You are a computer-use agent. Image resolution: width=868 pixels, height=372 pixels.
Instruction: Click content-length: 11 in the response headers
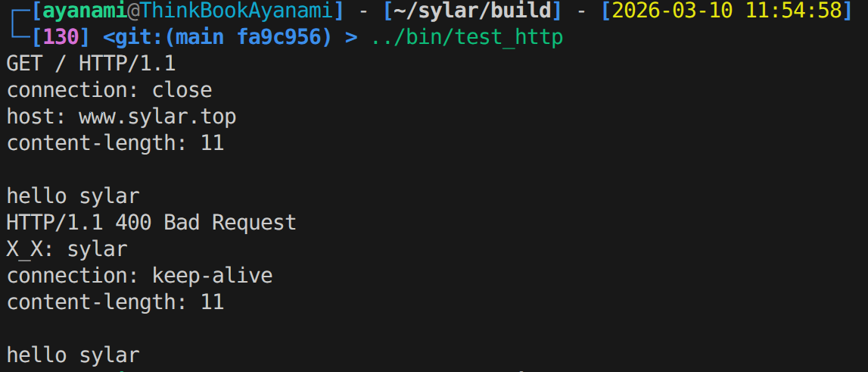(115, 302)
